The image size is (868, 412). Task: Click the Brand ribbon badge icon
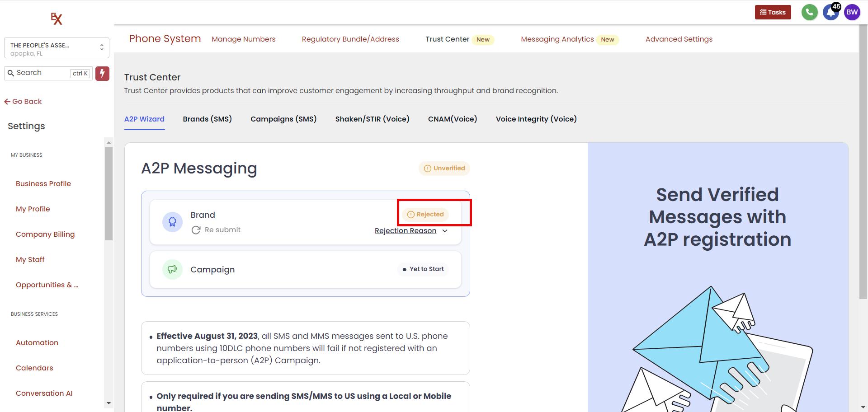[172, 222]
